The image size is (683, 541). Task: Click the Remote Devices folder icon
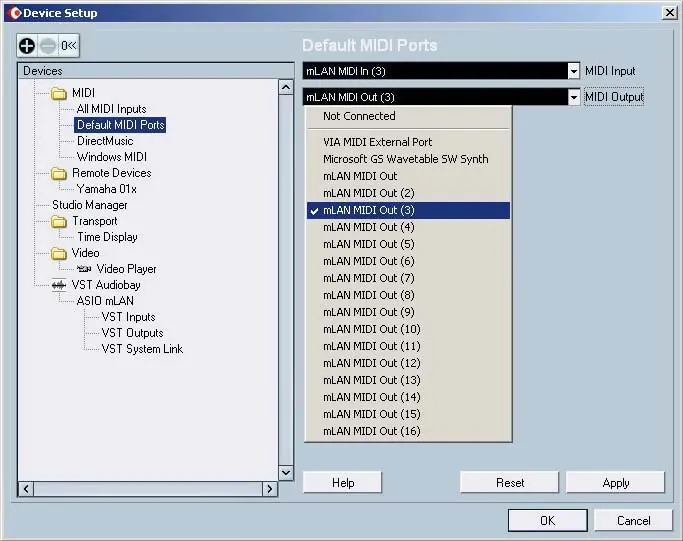59,173
